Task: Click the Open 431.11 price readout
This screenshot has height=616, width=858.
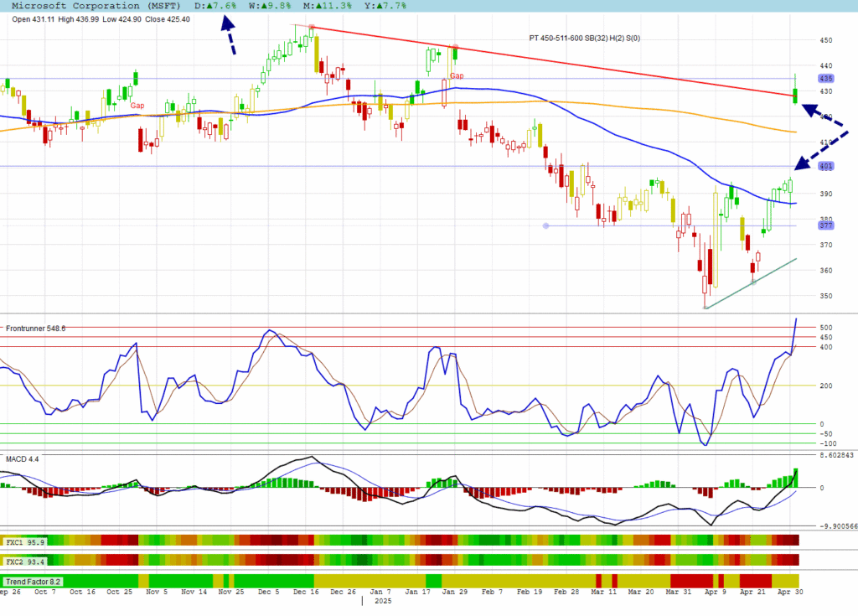Action: (x=34, y=19)
